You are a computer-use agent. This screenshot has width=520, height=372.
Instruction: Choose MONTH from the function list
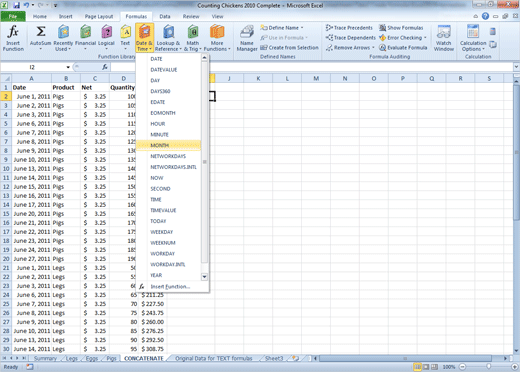[x=168, y=145]
